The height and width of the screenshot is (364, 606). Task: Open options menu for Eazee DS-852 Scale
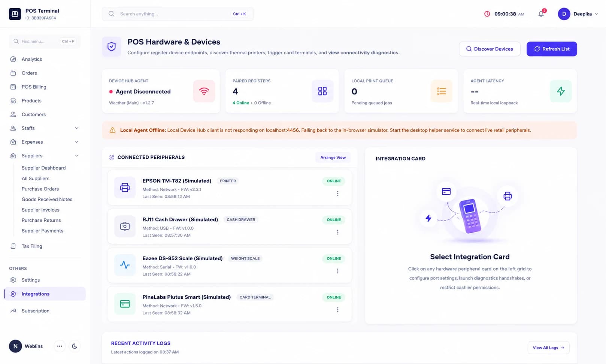pos(337,271)
